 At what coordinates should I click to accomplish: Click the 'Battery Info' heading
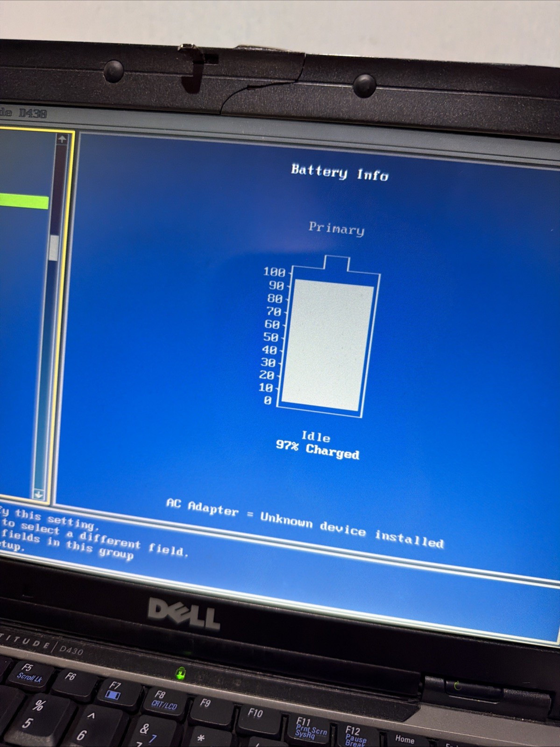pyautogui.click(x=340, y=172)
